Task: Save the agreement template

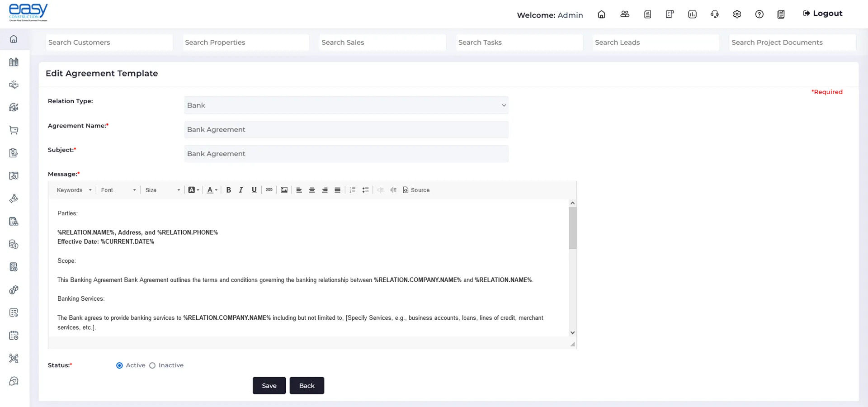Action: (269, 385)
